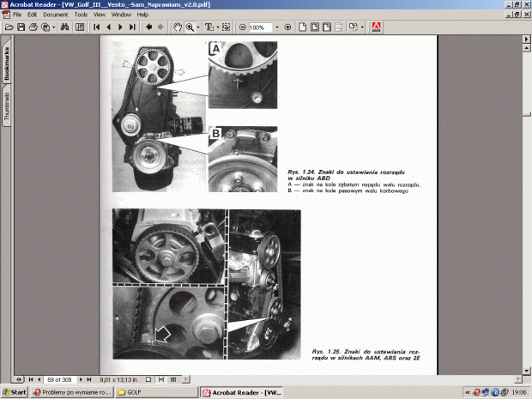This screenshot has width=532, height=399.
Task: Click the toolbar expand arrow above the scrollbar
Action: pyautogui.click(x=526, y=39)
